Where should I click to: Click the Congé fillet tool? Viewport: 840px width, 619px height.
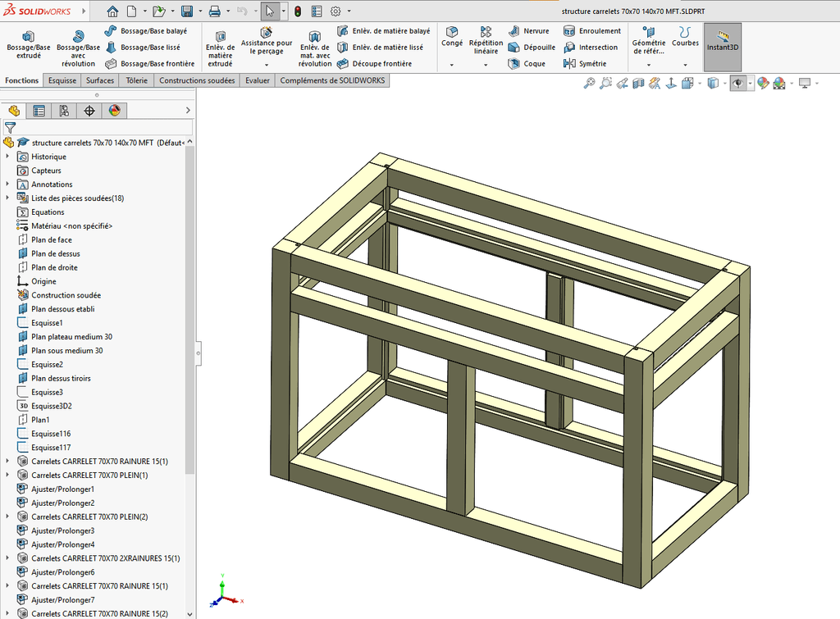(452, 36)
